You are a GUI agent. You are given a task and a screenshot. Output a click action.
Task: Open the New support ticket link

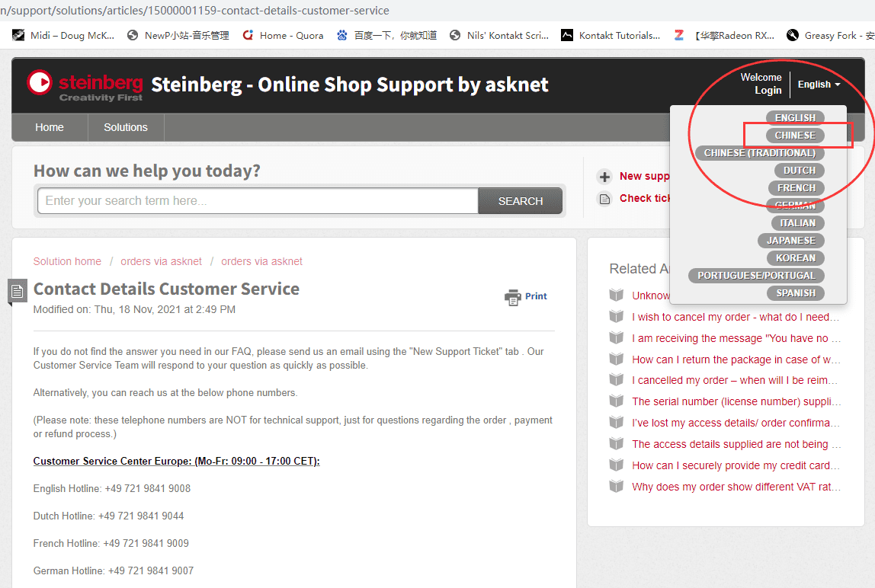[645, 176]
